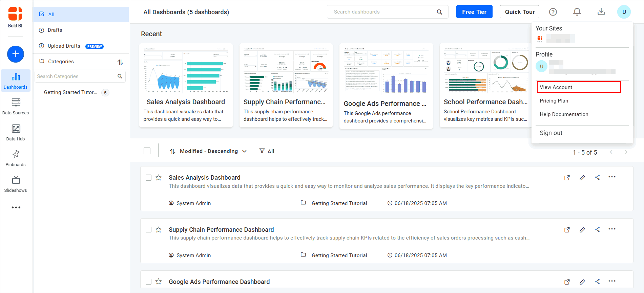Check the Google Ads Performance Dashboard checkbox
This screenshot has width=644, height=293.
point(148,281)
